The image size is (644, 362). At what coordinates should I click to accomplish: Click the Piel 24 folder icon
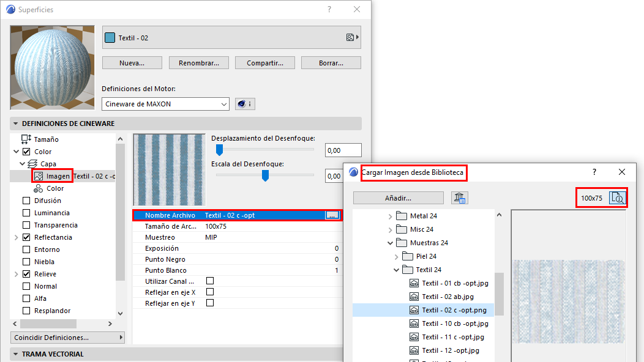coord(408,257)
